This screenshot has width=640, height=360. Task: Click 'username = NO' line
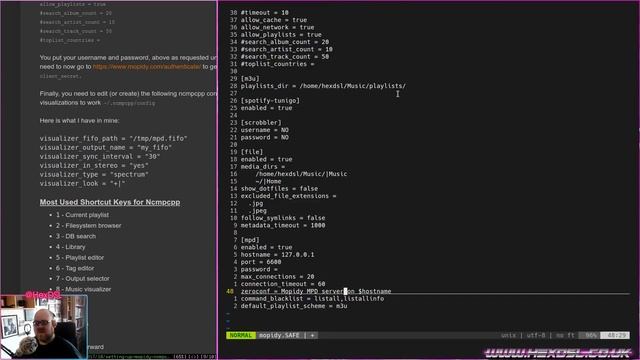pos(264,130)
